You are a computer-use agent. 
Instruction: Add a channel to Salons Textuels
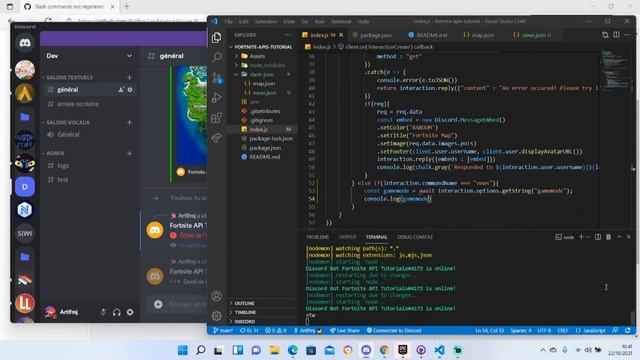click(129, 77)
